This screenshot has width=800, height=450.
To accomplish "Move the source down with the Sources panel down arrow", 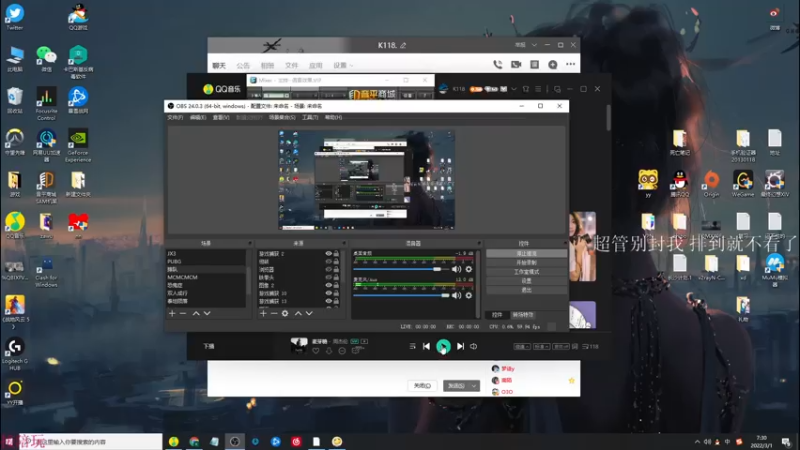I will 309,313.
